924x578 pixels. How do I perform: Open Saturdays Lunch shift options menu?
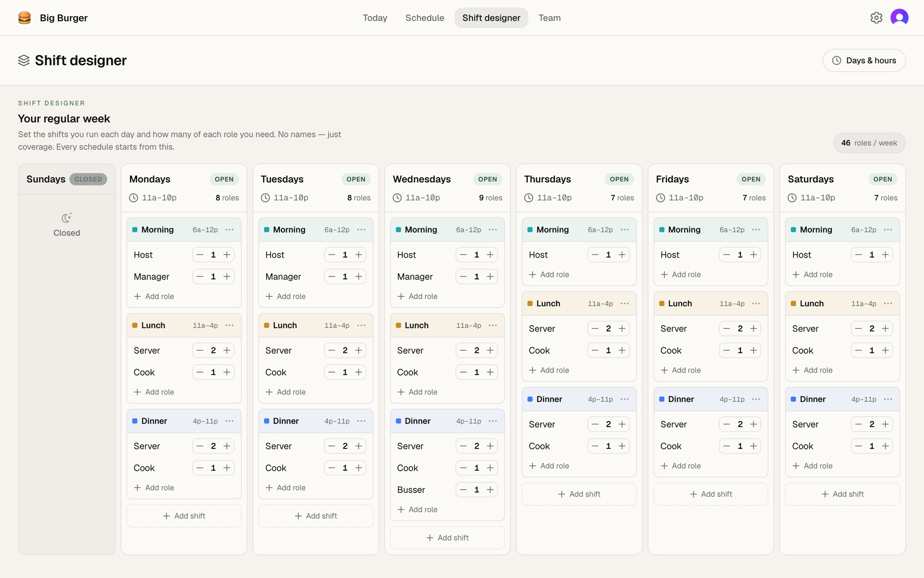click(888, 304)
